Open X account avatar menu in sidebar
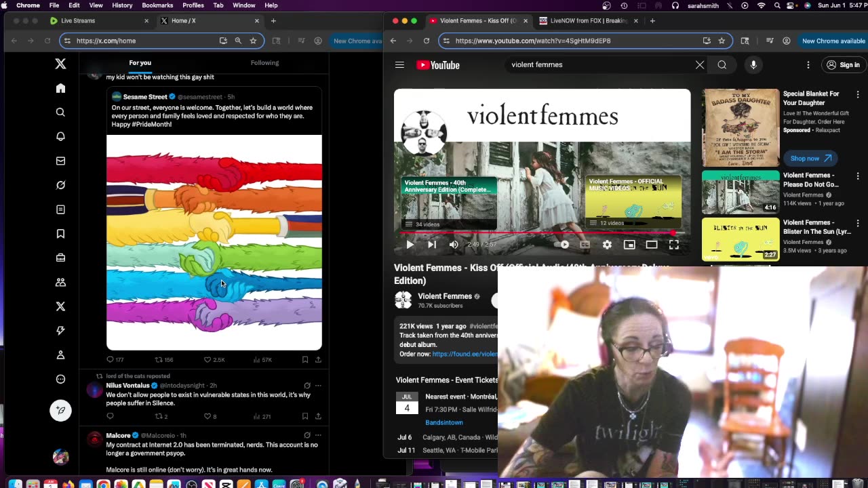The width and height of the screenshot is (868, 488). pos(60,457)
